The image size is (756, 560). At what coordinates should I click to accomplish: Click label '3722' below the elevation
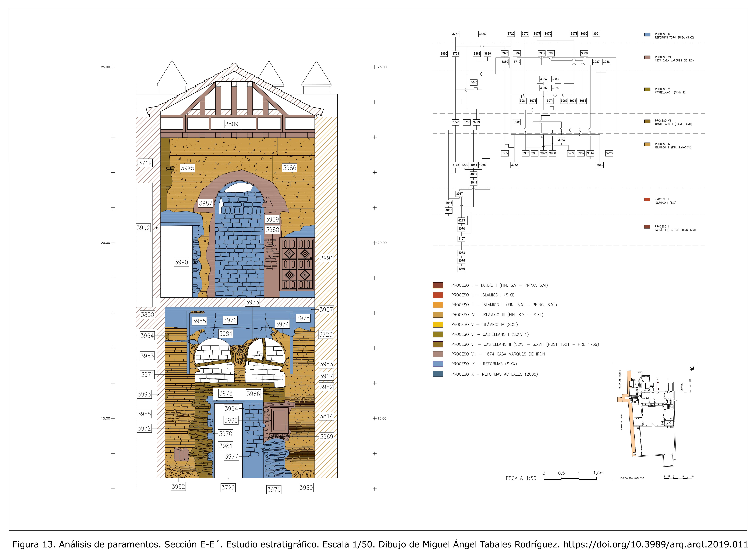click(x=228, y=488)
